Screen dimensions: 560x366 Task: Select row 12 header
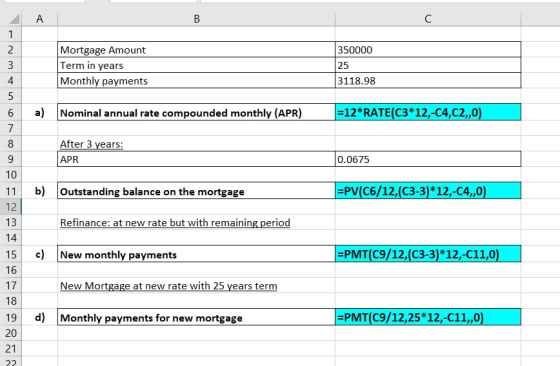(11, 207)
